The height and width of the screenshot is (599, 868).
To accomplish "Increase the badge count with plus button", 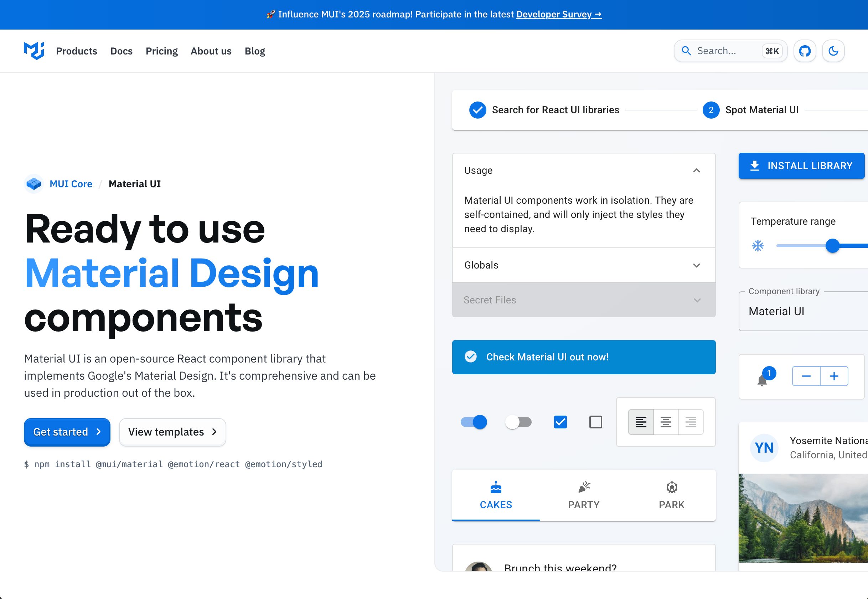I will point(834,376).
